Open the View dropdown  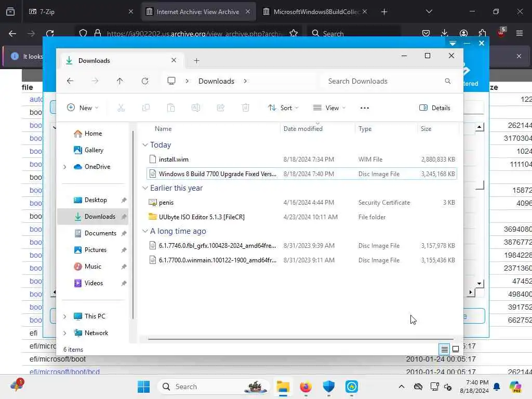329,108
